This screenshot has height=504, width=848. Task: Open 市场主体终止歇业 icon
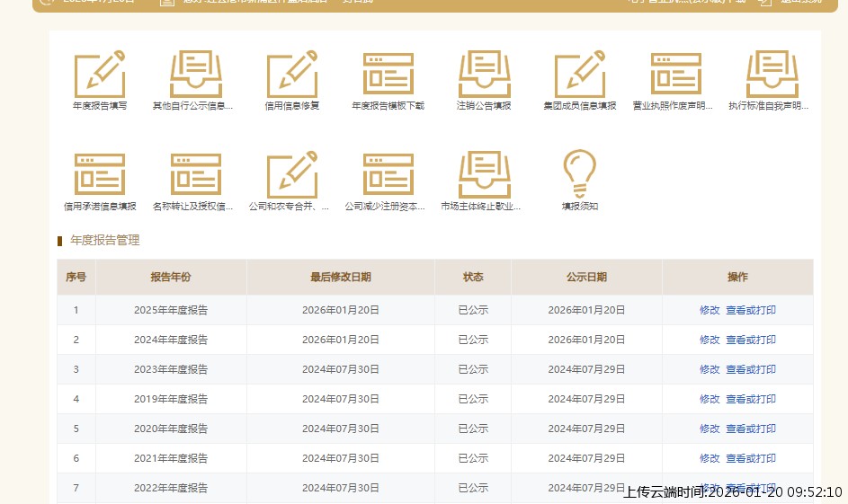click(484, 175)
